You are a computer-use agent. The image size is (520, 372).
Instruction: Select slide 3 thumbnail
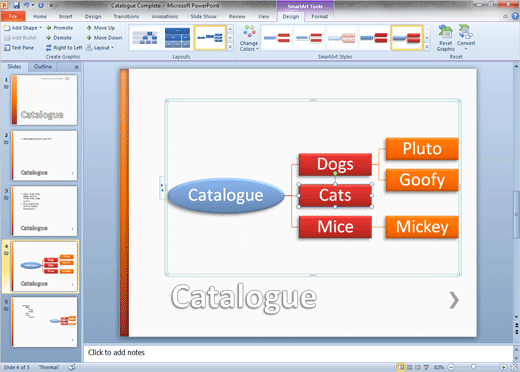point(44,211)
